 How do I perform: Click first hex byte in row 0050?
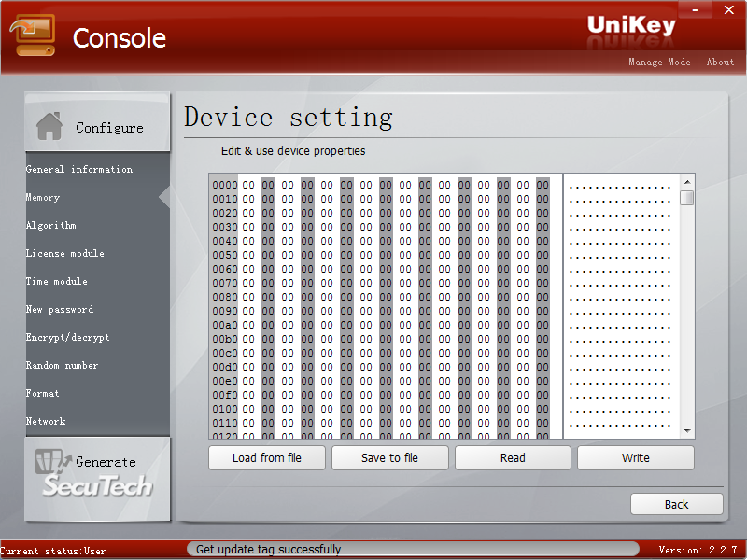(248, 255)
